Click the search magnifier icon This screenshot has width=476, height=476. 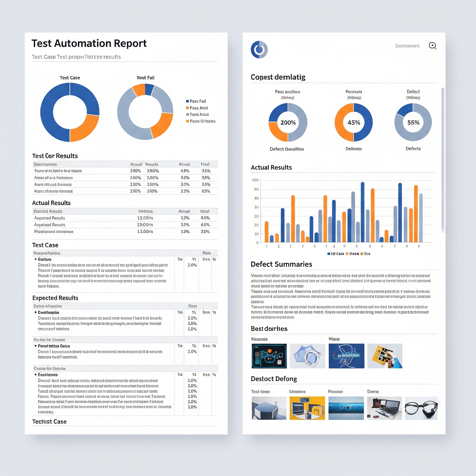[432, 46]
